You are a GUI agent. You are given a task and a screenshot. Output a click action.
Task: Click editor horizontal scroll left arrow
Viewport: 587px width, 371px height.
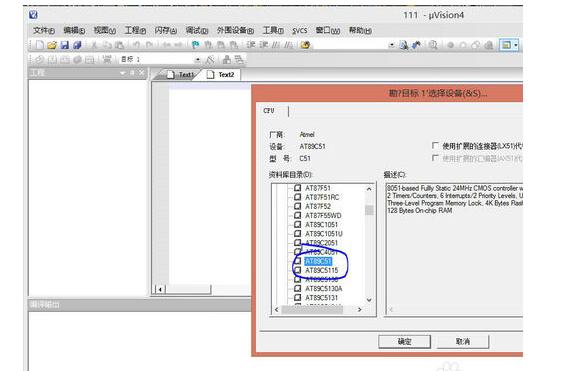pyautogui.click(x=160, y=289)
